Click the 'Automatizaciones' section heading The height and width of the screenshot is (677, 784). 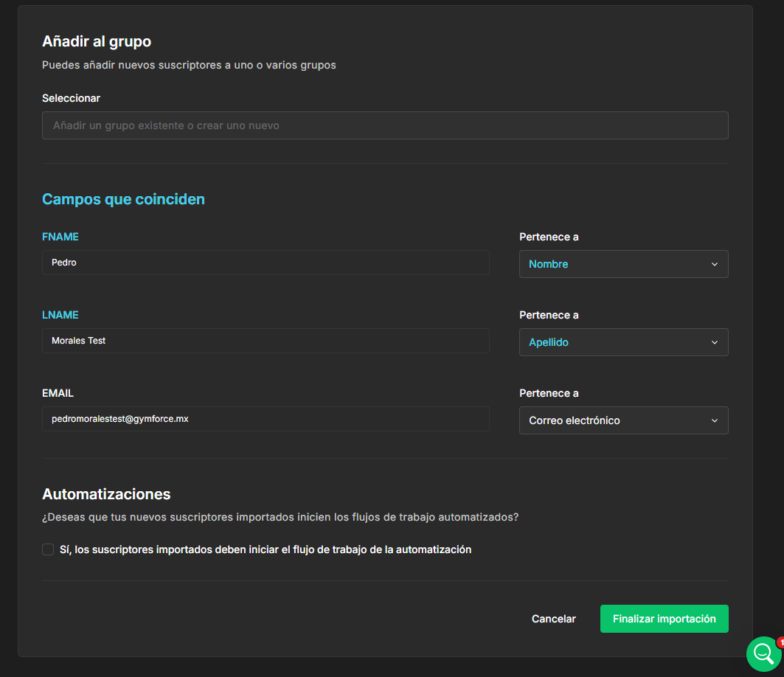point(106,494)
